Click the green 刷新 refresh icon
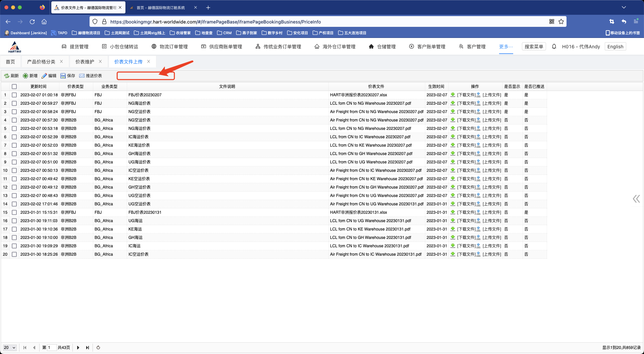This screenshot has width=644, height=354. pos(7,76)
